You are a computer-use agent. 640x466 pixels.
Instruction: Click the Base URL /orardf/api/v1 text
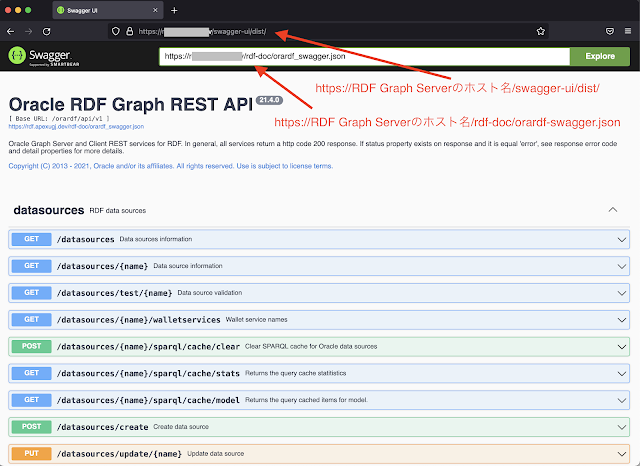tap(59, 119)
